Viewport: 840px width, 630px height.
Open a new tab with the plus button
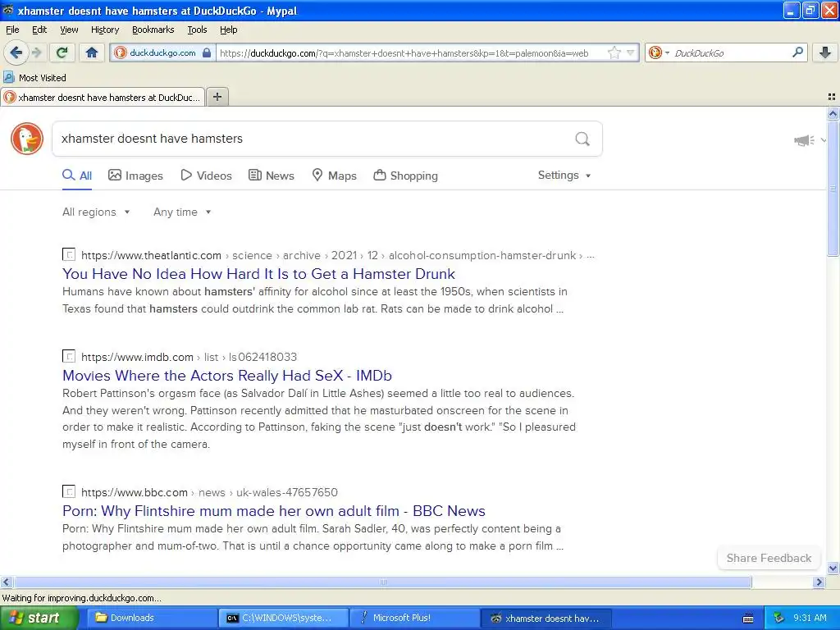[217, 97]
